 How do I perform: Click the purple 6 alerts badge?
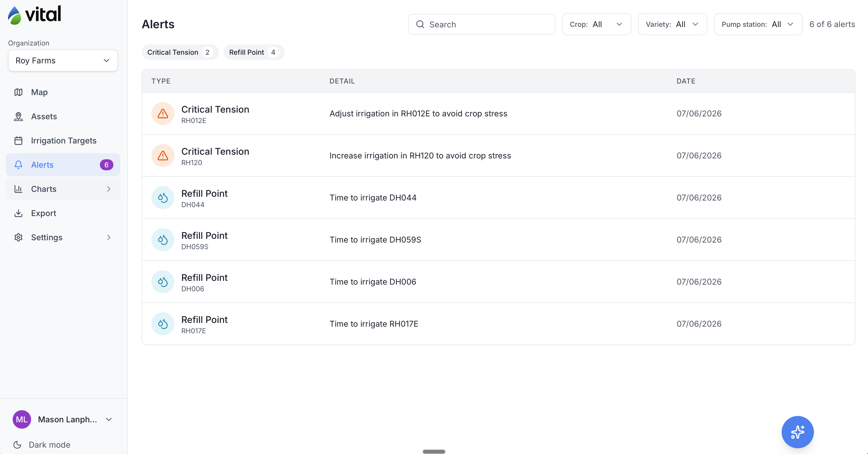tap(106, 165)
